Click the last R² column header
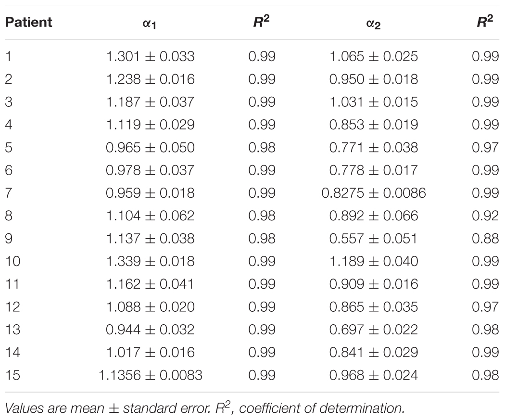The image size is (505, 420). (x=485, y=22)
